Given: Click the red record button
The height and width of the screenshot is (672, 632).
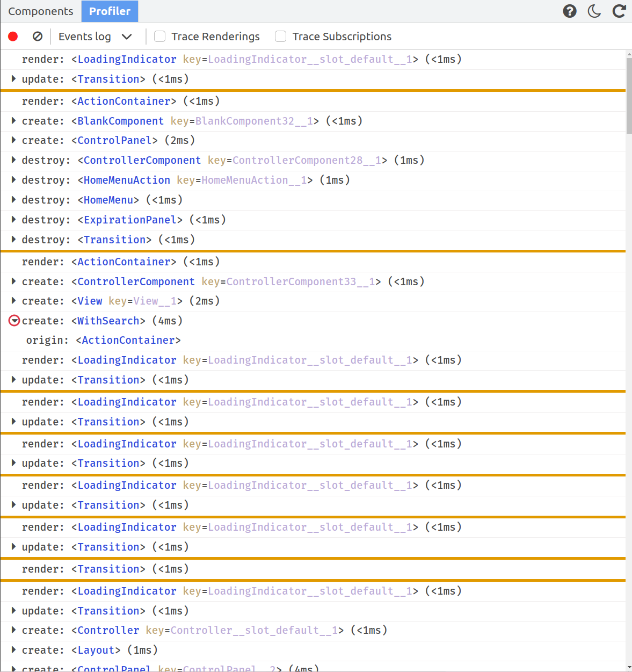Looking at the screenshot, I should [x=13, y=37].
